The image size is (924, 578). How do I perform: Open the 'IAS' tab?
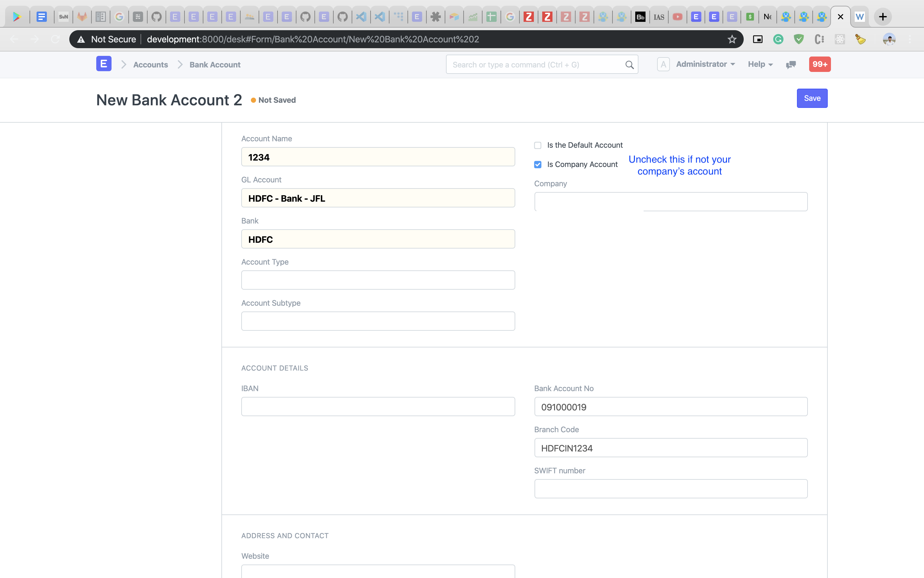[659, 17]
